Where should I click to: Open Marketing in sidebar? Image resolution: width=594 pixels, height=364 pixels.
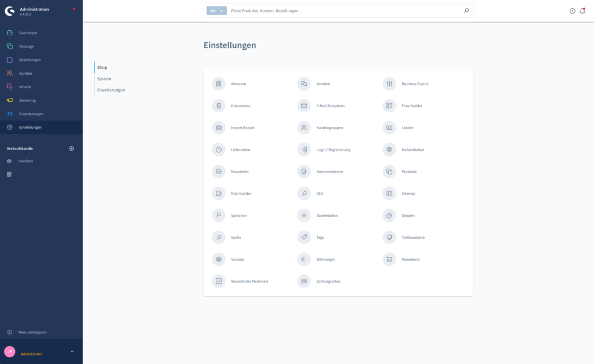click(x=41, y=100)
